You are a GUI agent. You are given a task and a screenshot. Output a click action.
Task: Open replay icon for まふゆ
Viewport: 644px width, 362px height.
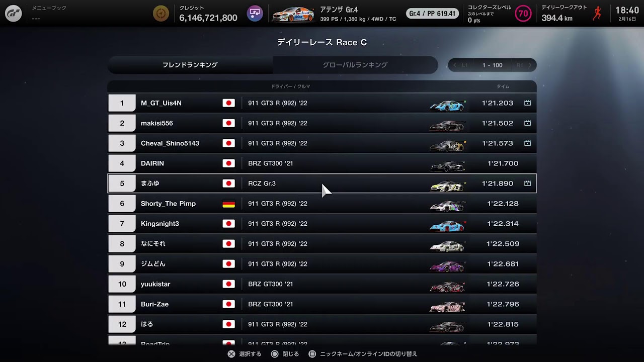coord(527,184)
